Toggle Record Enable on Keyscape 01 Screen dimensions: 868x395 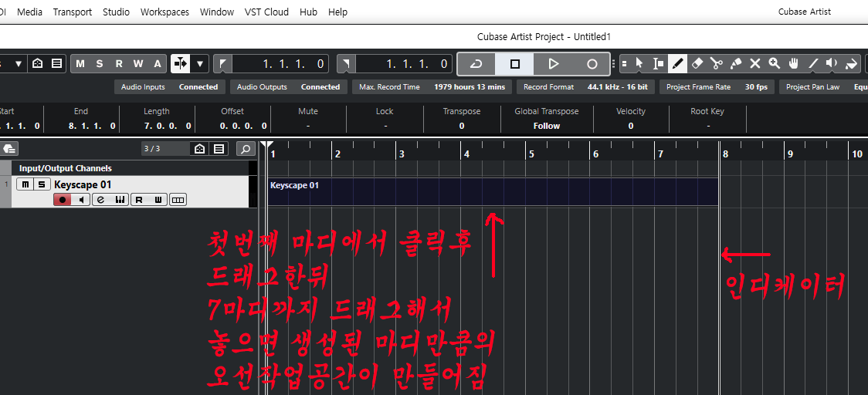click(62, 200)
